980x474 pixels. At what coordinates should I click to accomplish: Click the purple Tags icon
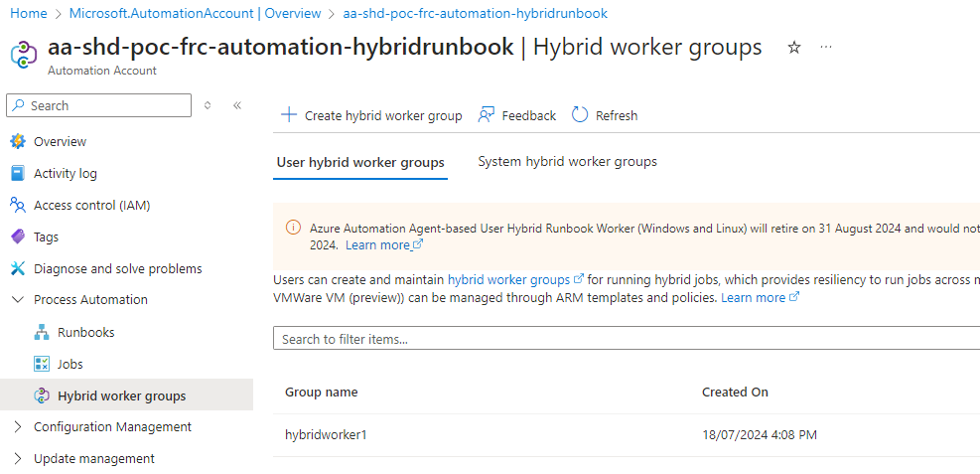pos(18,237)
